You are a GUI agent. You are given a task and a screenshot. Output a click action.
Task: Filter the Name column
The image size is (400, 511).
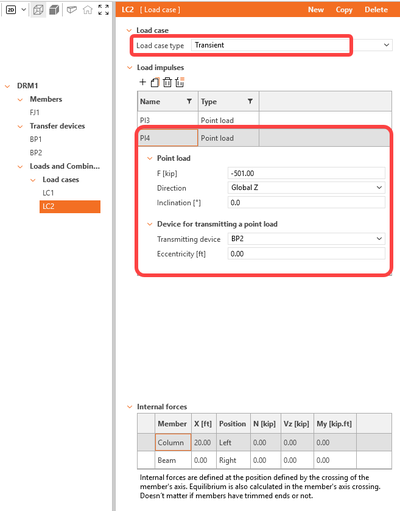[189, 101]
